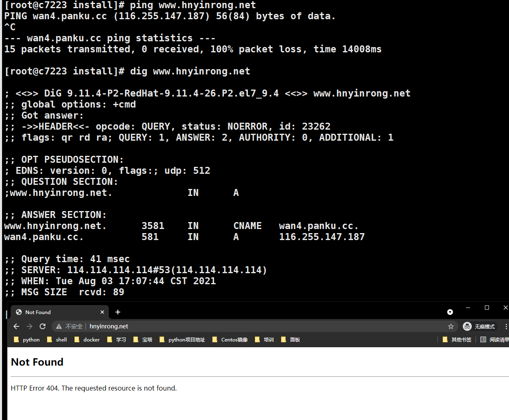Open the 阅读清单 reading list

(x=494, y=339)
